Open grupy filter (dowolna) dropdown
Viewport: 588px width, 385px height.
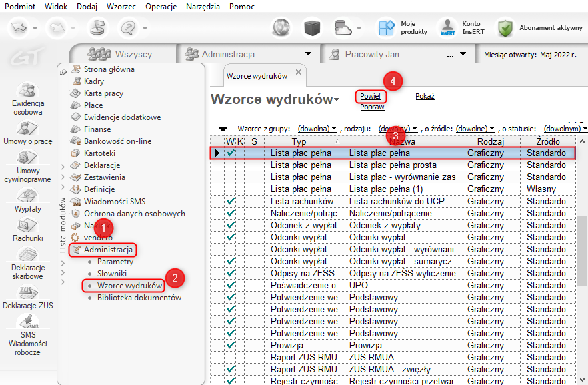pyautogui.click(x=317, y=129)
